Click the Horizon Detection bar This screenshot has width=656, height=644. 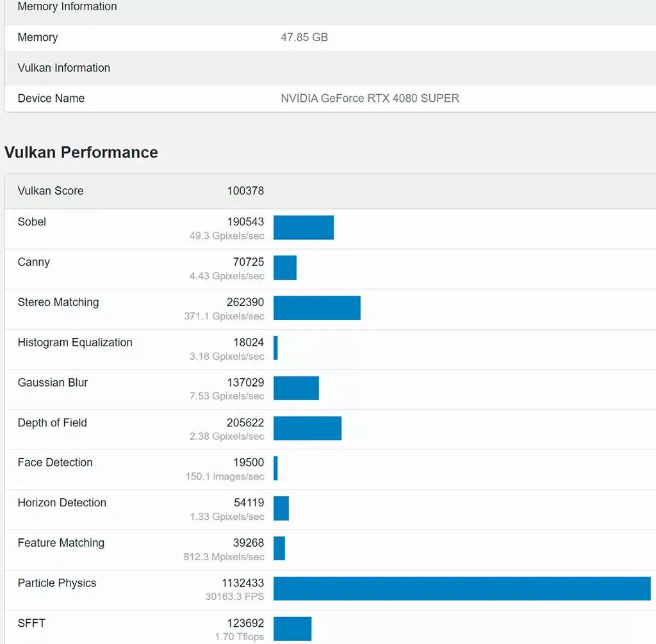click(281, 508)
